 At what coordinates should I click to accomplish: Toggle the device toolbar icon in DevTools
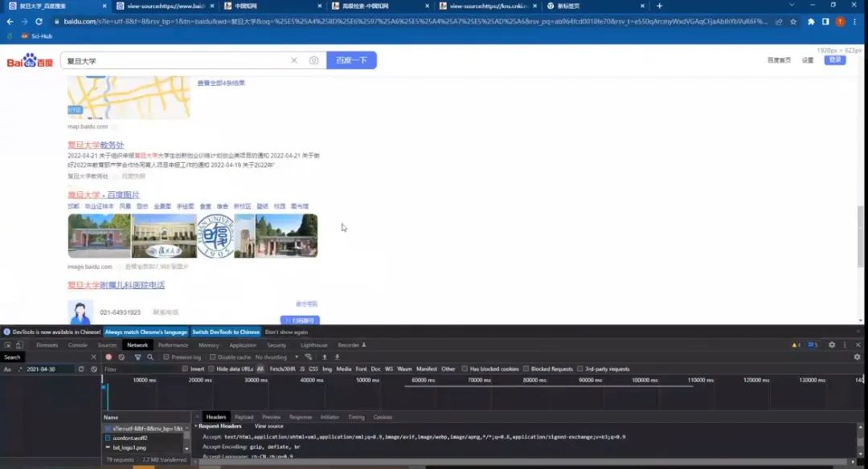tap(19, 345)
